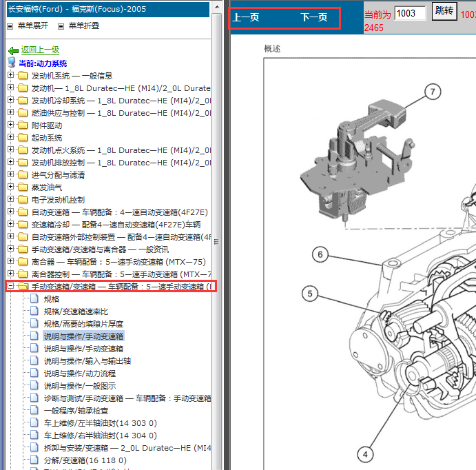Collapse 手动变速箱/变速箱 5-速 node
The height and width of the screenshot is (470, 476).
pyautogui.click(x=10, y=286)
